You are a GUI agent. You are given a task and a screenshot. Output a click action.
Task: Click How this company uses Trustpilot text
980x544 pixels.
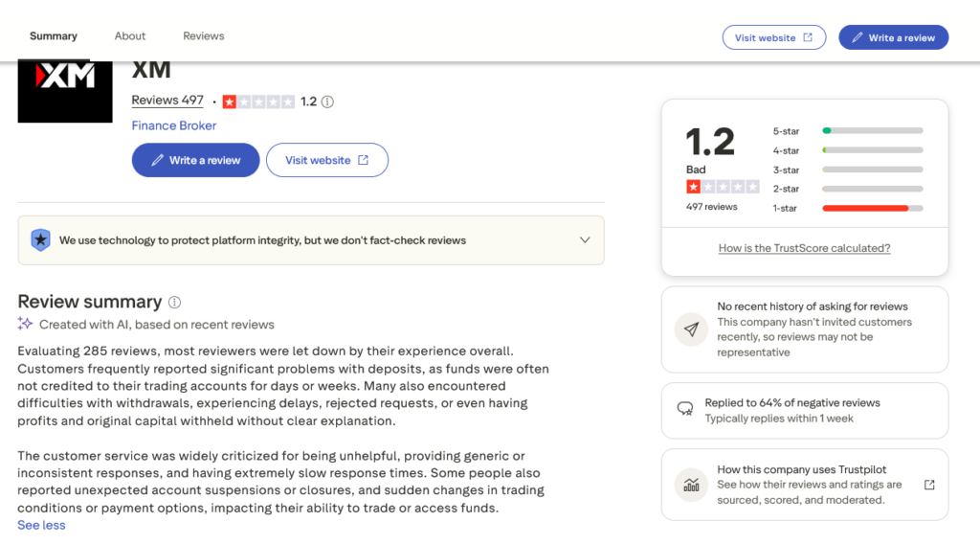click(x=802, y=469)
